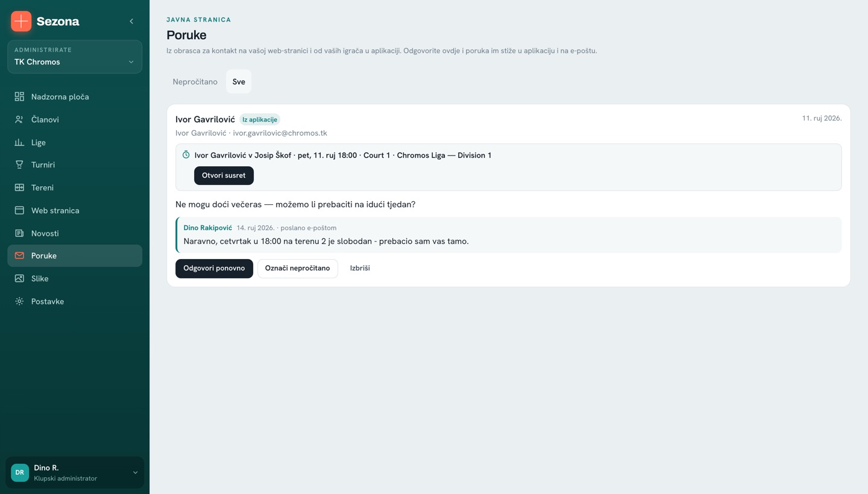Screen dimensions: 868x494
Task: Click the Izbriši delete link
Action: point(360,268)
